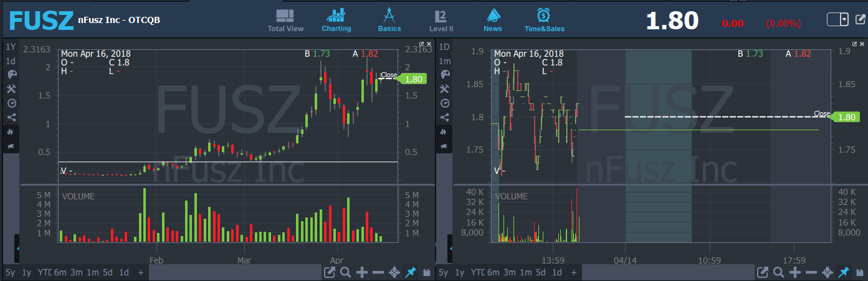Open the layout dropdown arrow in header

click(844, 19)
